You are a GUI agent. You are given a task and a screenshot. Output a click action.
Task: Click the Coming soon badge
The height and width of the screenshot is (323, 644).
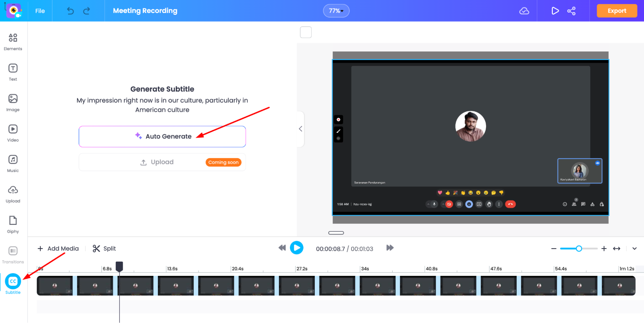(223, 162)
